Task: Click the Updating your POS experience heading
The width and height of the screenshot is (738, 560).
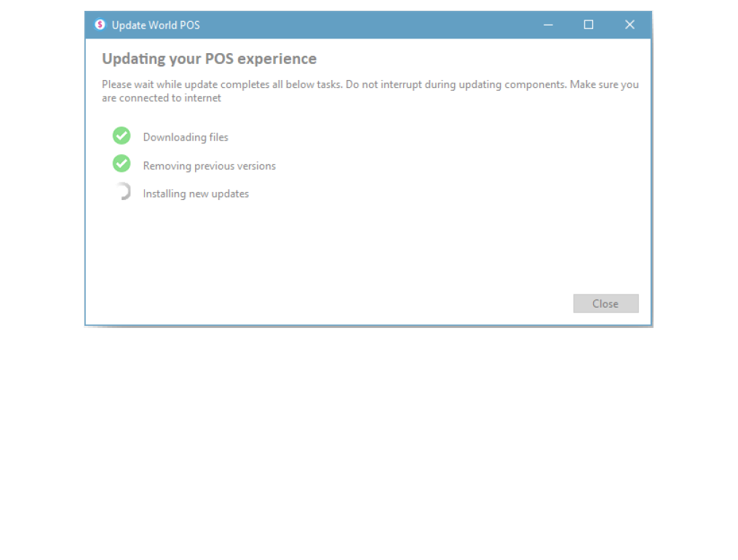Action: pos(210,59)
